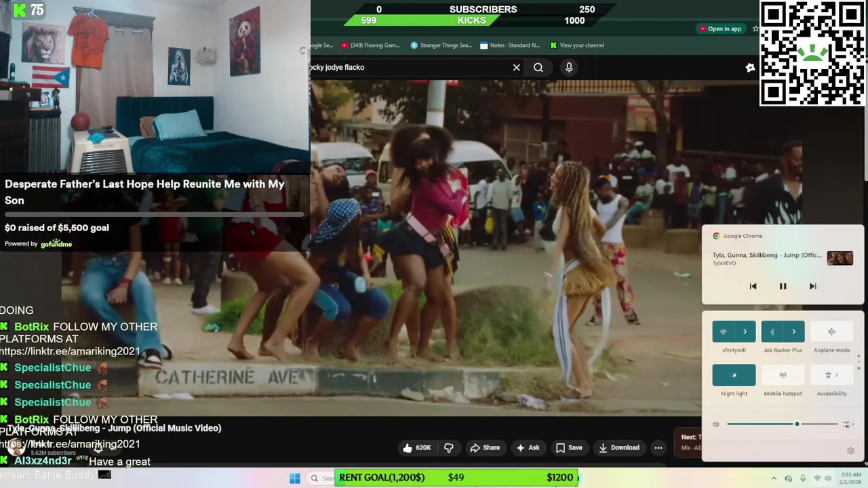Screen dimensions: 868x488
Task: Click the Tyla, Gunna, Skillibeng video title
Action: point(114,428)
